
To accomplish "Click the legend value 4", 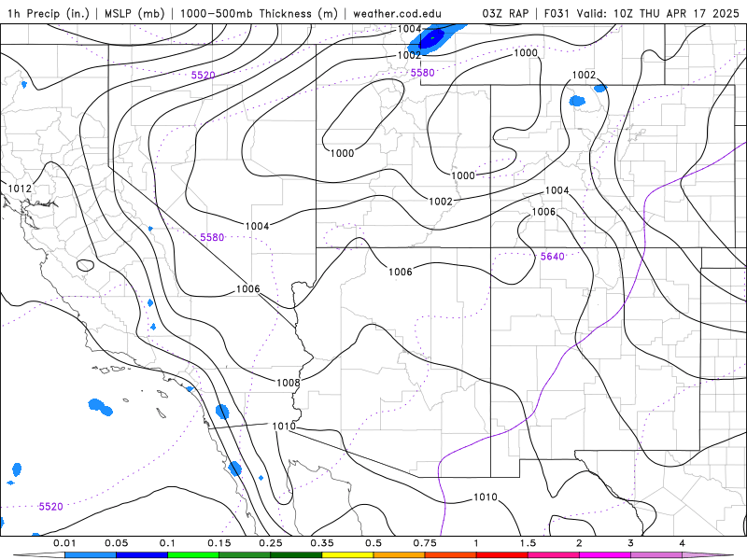I will [683, 543].
